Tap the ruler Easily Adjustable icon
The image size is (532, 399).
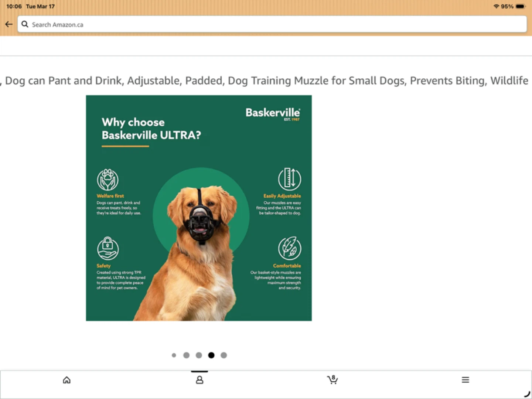point(290,179)
